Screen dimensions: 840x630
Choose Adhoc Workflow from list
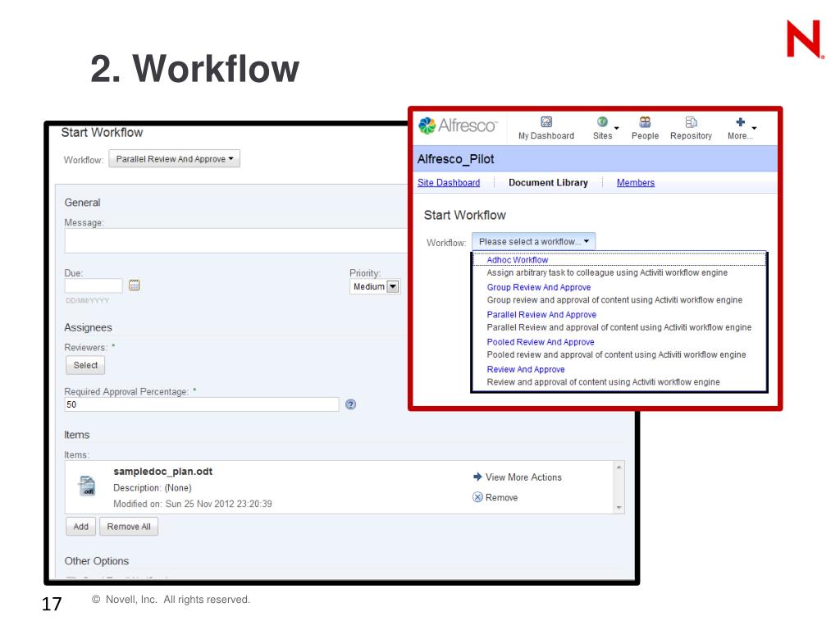point(517,260)
